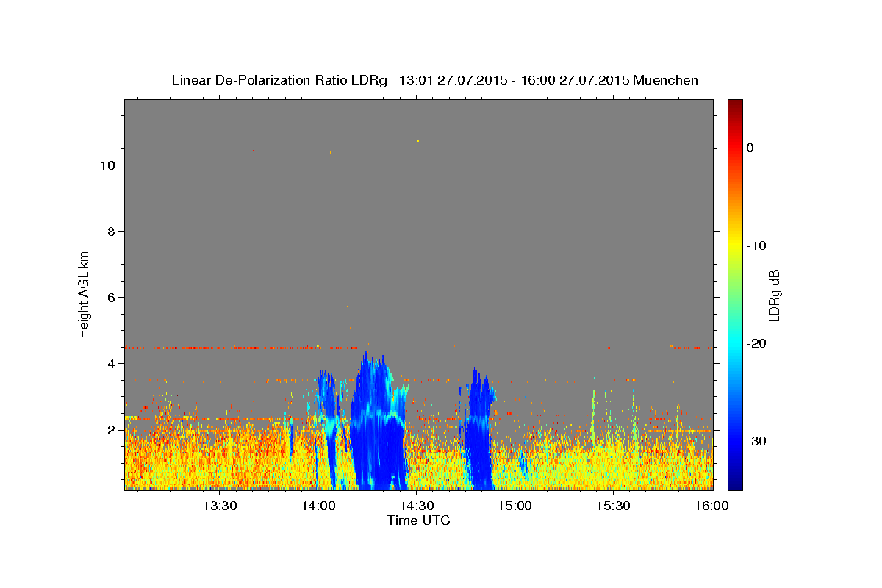Click the colorbar tick label -30

click(756, 441)
